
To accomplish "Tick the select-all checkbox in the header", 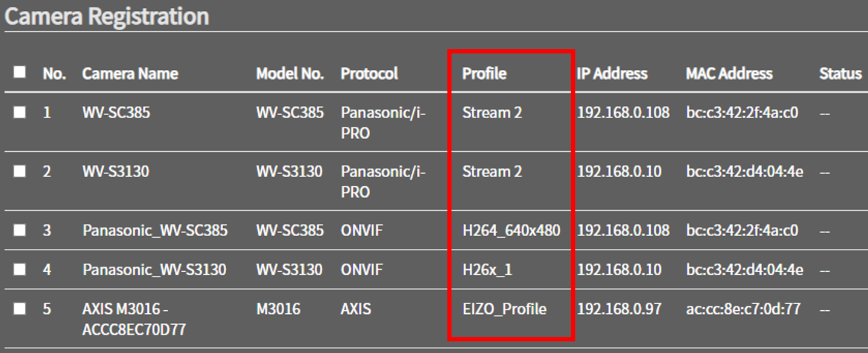I will (x=20, y=72).
